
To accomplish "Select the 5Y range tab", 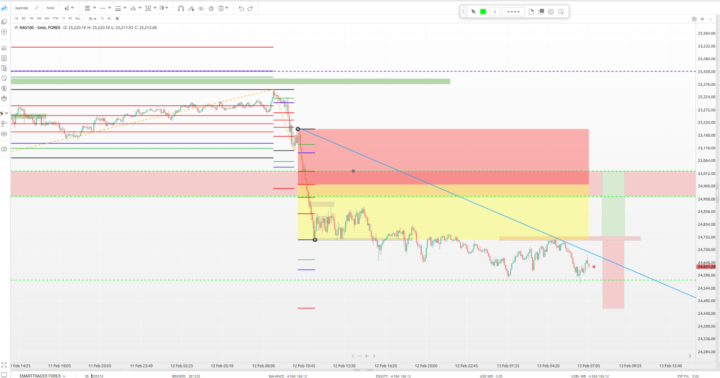I will point(70,18).
